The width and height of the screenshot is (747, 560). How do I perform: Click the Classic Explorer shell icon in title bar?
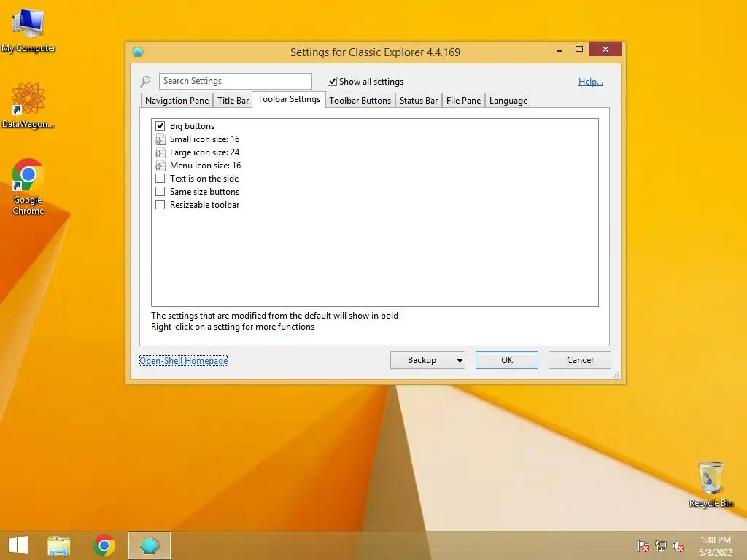[138, 52]
